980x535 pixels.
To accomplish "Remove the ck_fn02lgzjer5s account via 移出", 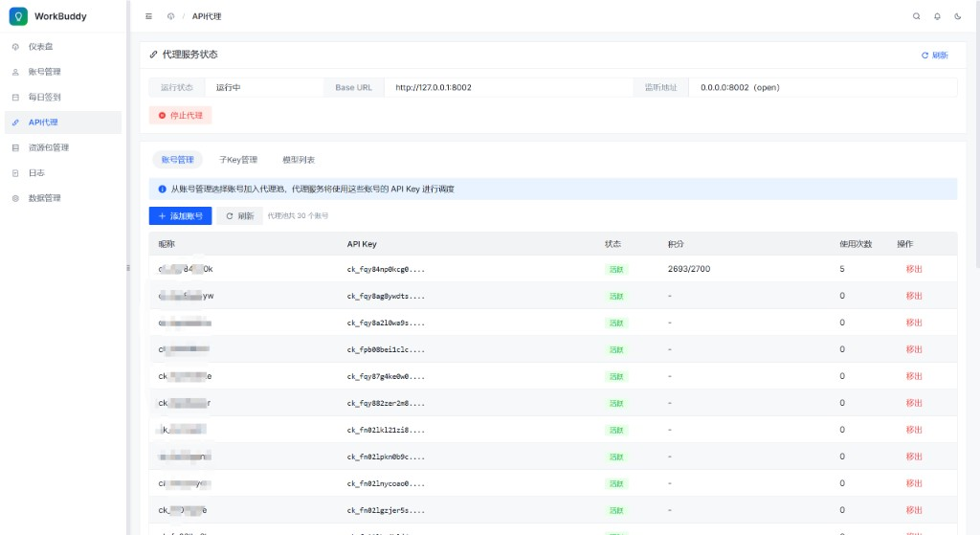I will tap(914, 511).
